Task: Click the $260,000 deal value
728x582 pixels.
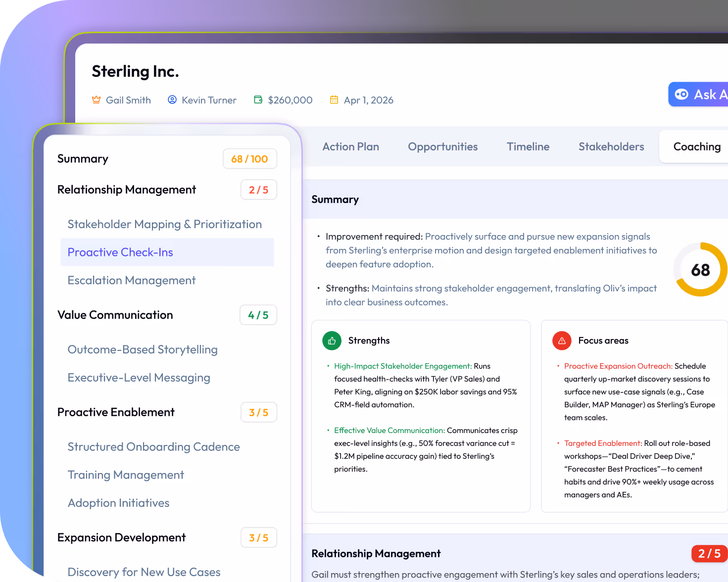Action: pos(291,100)
